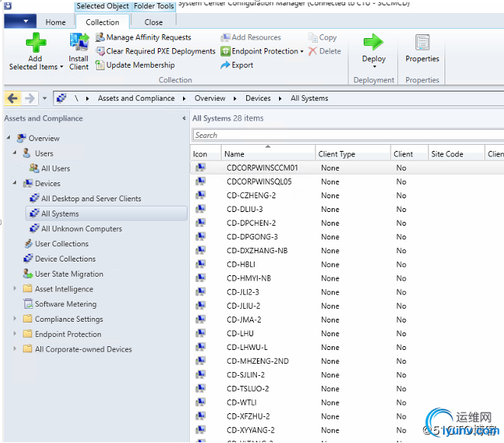This screenshot has height=443, width=504.
Task: Click Manage Affinity Requests
Action: [148, 37]
